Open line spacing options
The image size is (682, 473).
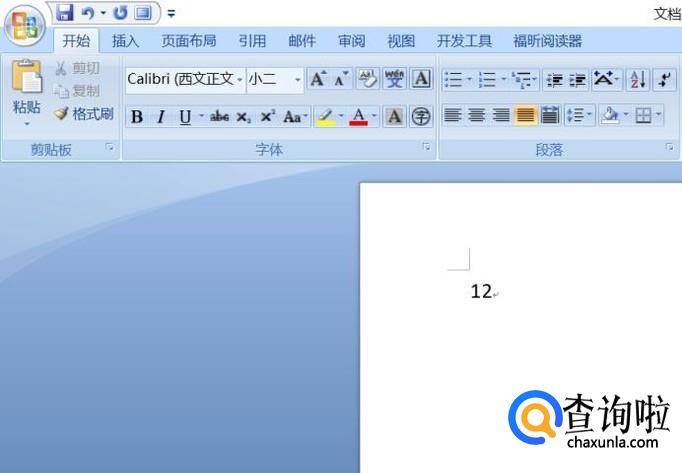578,115
